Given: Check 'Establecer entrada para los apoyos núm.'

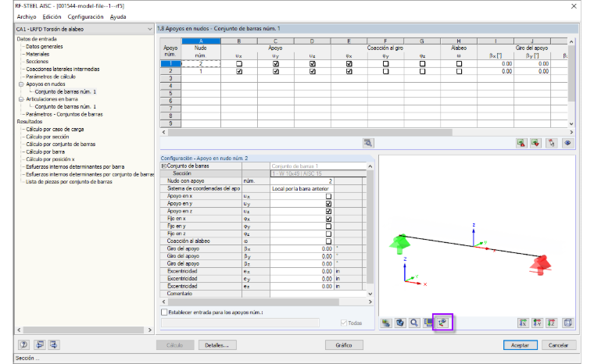Looking at the screenshot, I should (x=164, y=312).
